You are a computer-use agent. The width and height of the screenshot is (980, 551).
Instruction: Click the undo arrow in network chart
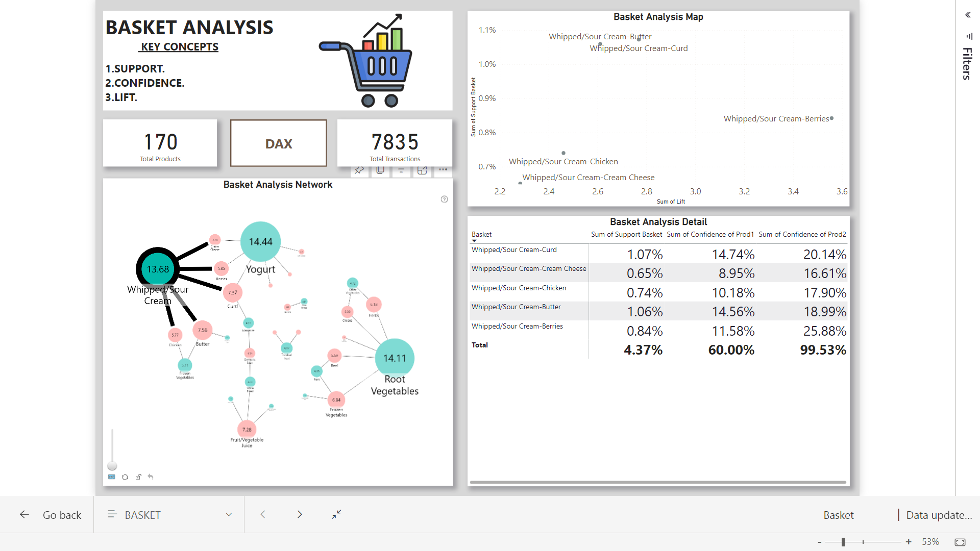point(151,477)
